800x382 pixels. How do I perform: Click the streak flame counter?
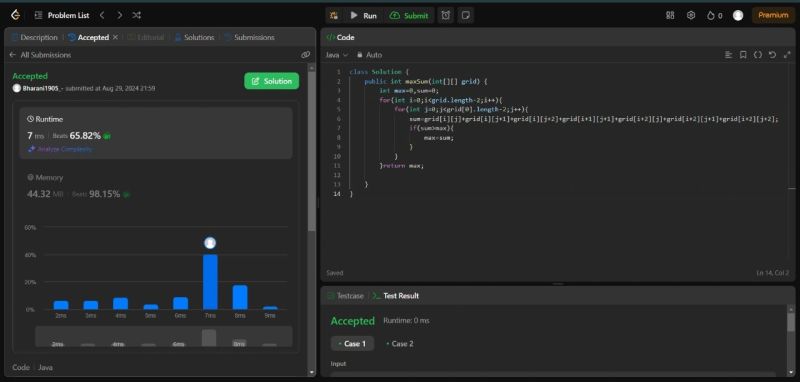click(x=714, y=15)
